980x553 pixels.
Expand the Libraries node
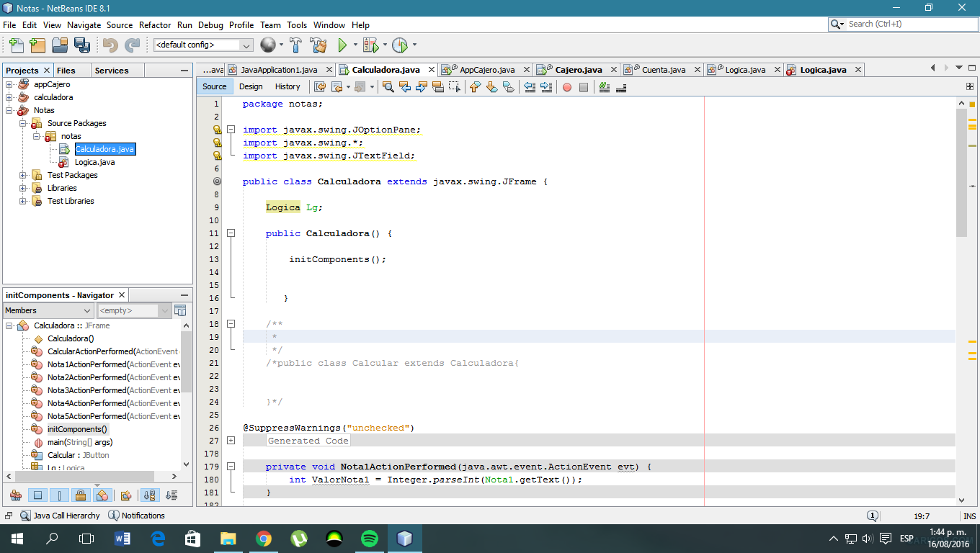22,188
